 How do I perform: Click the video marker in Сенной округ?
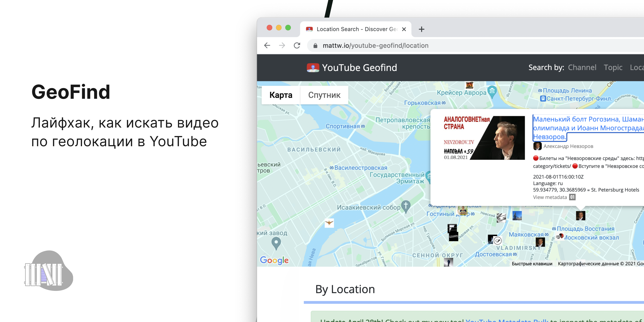tap(448, 262)
